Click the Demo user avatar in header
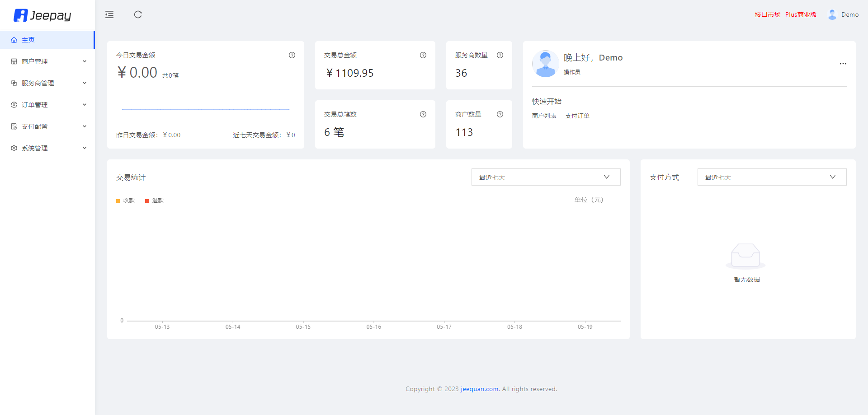Screen dimensions: 868x415 (x=832, y=15)
